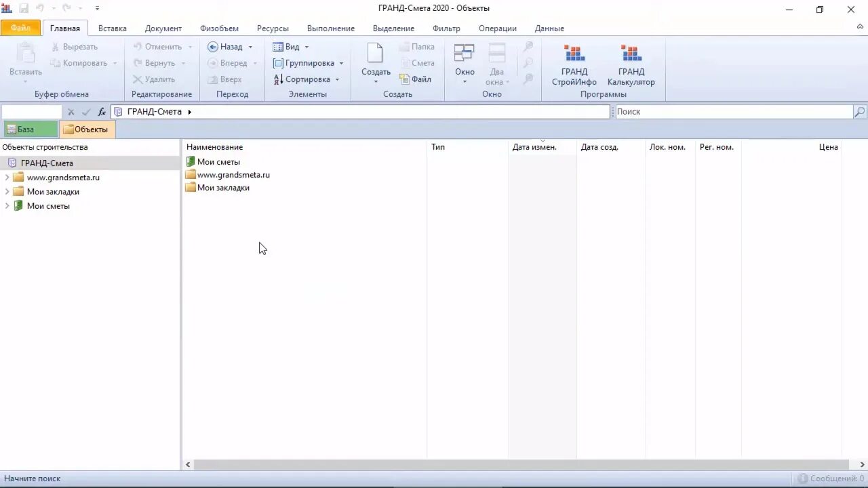This screenshot has width=868, height=488.
Task: Go back with the Назад button
Action: tap(225, 47)
